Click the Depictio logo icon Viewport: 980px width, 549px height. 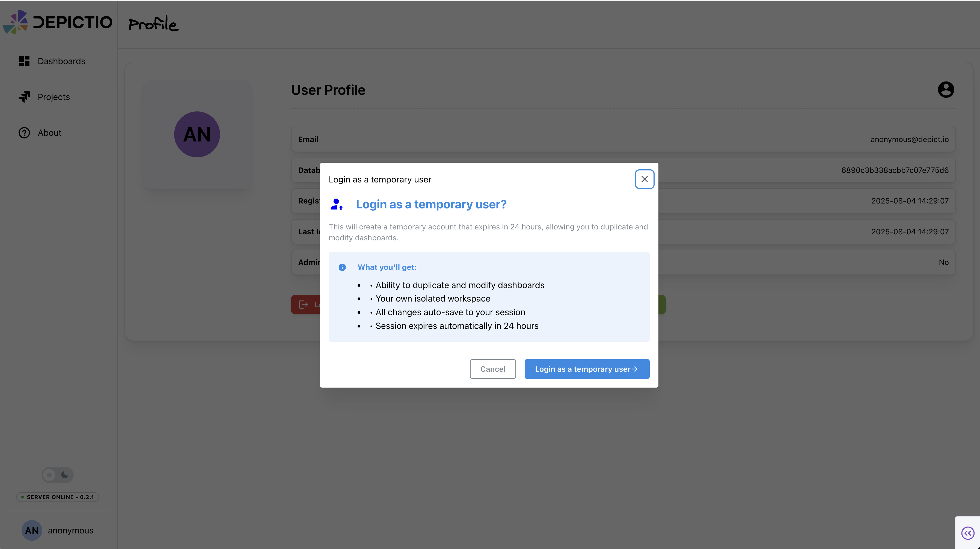point(16,22)
